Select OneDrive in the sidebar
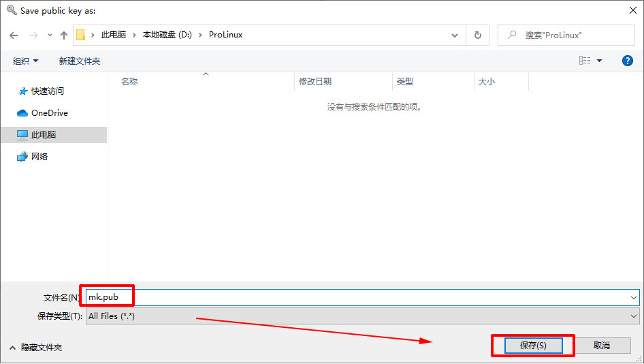Screen dimensions: 644x364 49,113
